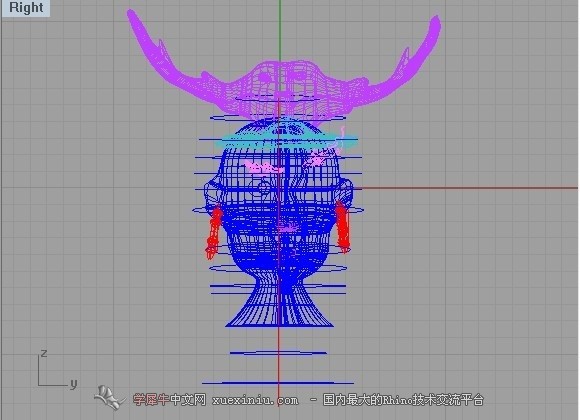580x420 pixels.
Task: Pick the right pink eye shape
Action: tap(317, 158)
